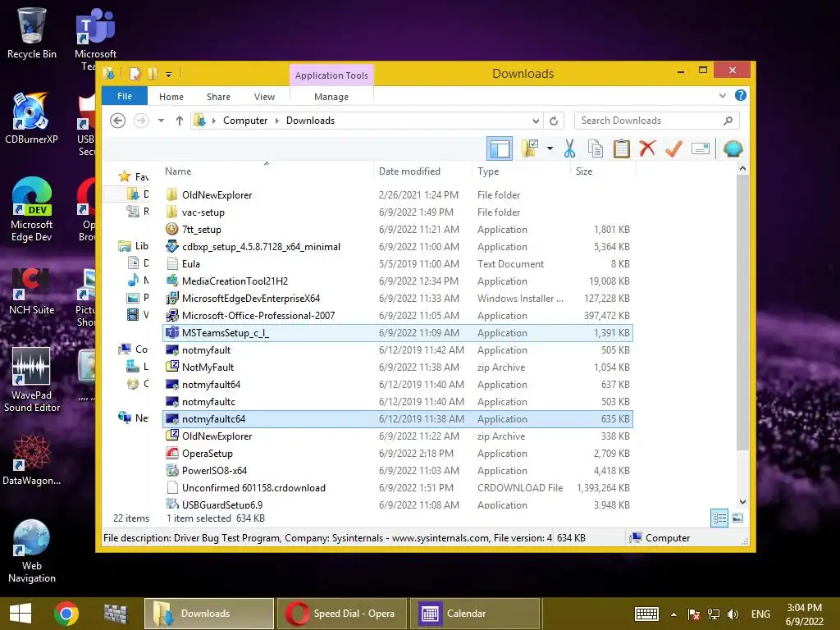This screenshot has width=840, height=630.
Task: Open Web Navigation desktop shortcut
Action: (32, 551)
